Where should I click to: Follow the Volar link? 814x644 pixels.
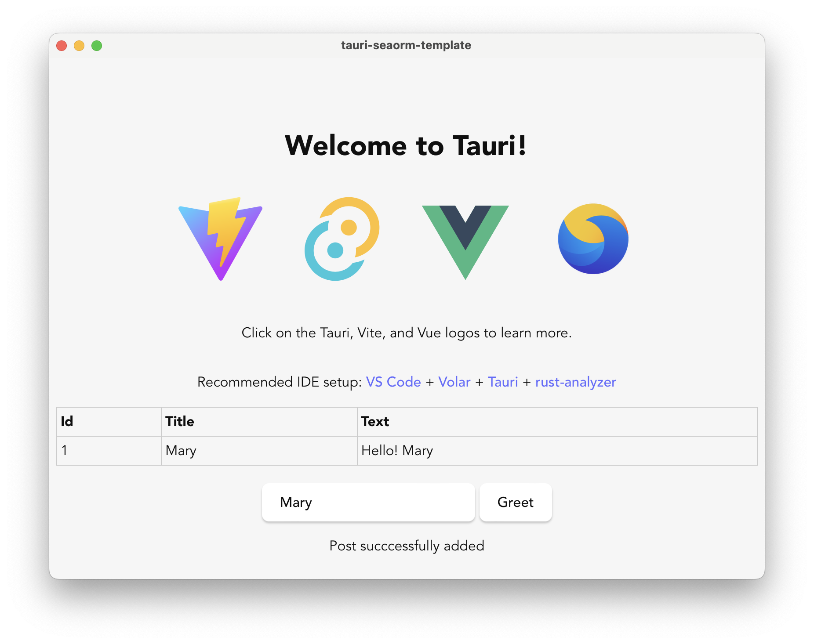coord(454,382)
